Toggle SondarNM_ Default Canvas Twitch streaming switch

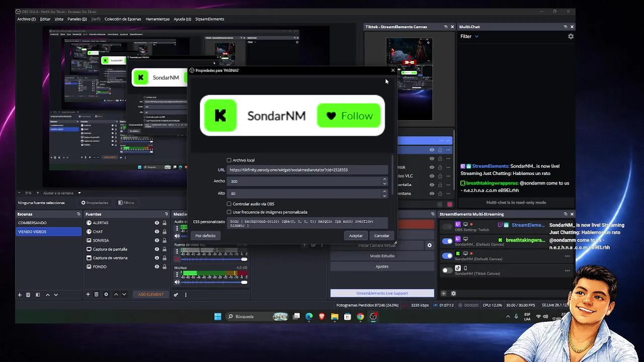coord(447,241)
